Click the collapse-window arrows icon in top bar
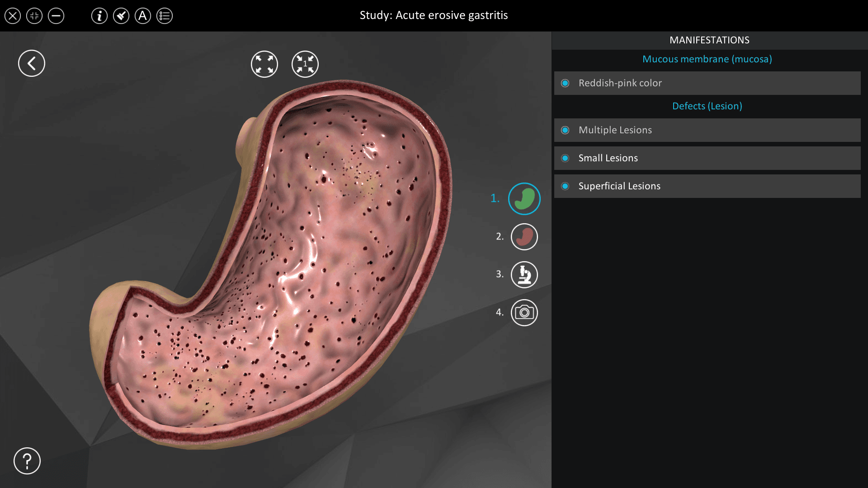The width and height of the screenshot is (868, 488). 34,16
